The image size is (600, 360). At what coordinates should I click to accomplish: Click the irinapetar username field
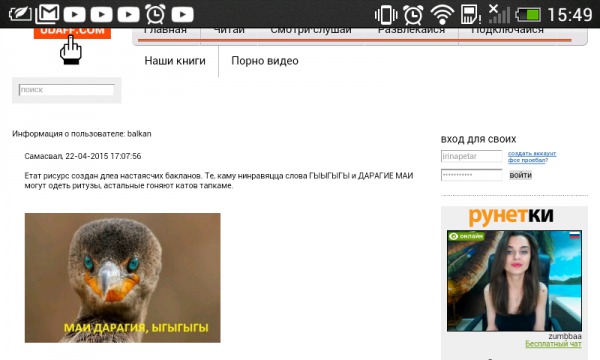471,156
